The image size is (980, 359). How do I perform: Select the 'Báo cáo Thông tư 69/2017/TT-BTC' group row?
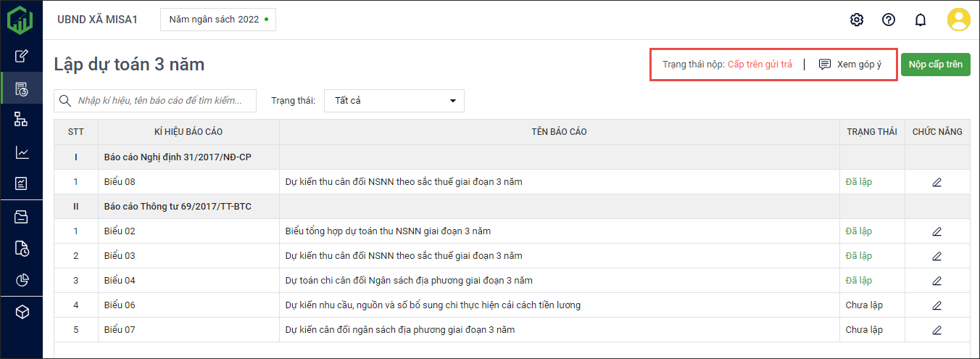[x=177, y=207]
